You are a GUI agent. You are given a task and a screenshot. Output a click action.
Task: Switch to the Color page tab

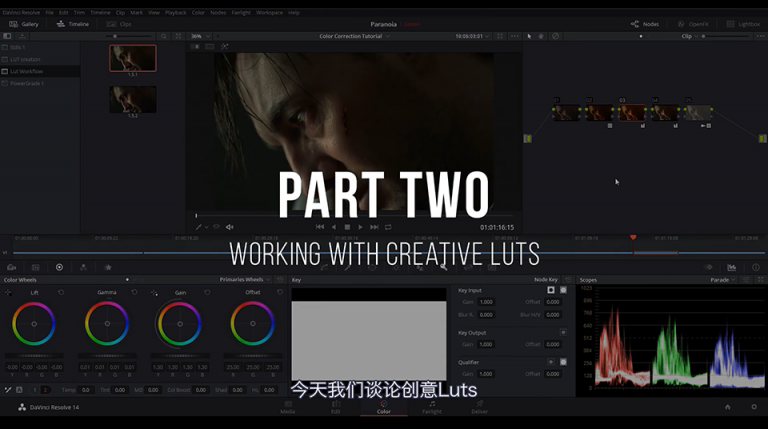[x=384, y=407]
